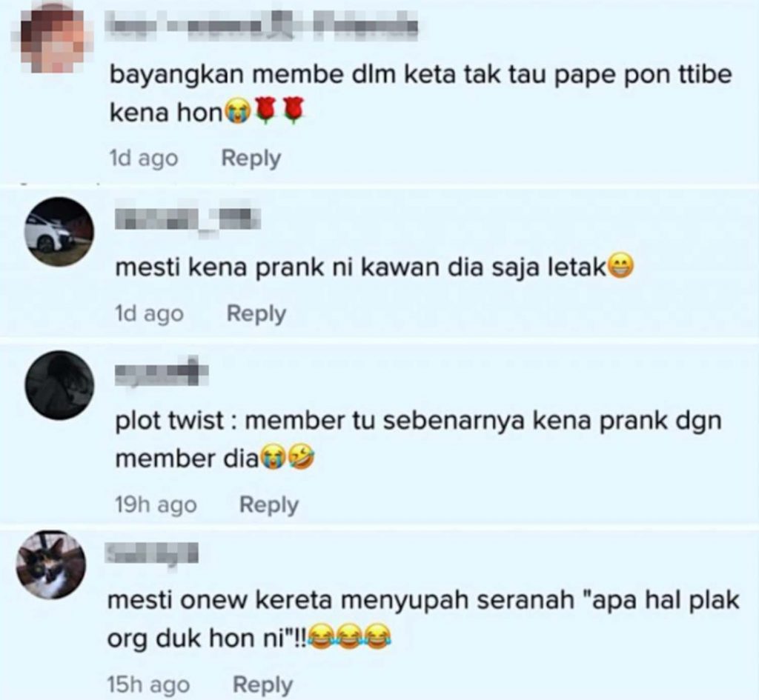
Task: Open the white car profile picture
Action: click(x=59, y=231)
